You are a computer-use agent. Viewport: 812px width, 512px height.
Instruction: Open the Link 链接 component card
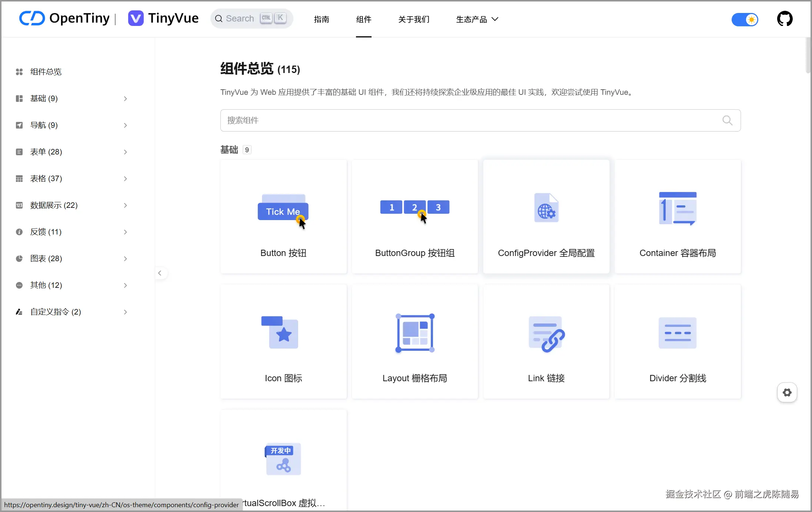pos(546,341)
